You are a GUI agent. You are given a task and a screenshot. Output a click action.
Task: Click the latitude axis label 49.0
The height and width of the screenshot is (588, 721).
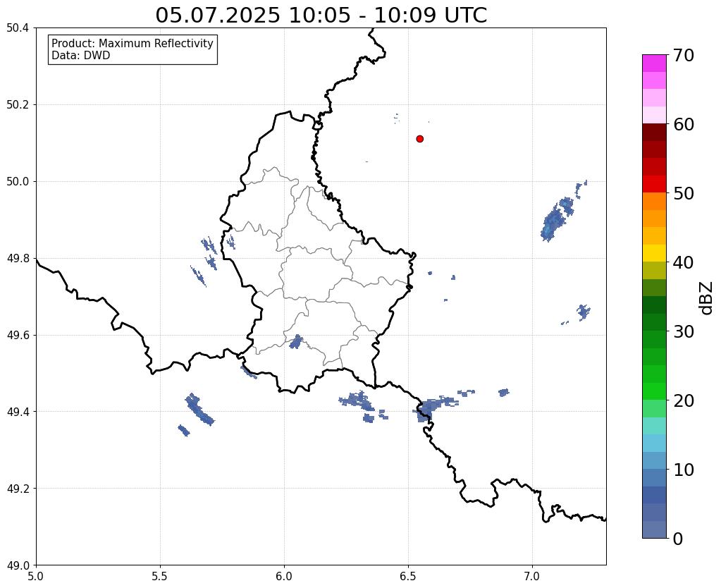click(x=18, y=565)
